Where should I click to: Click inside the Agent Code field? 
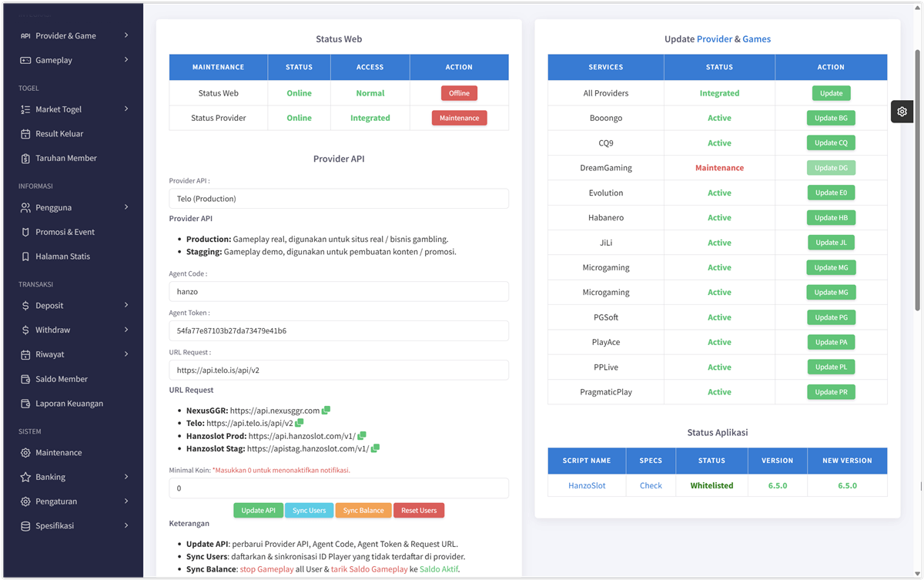pyautogui.click(x=339, y=291)
